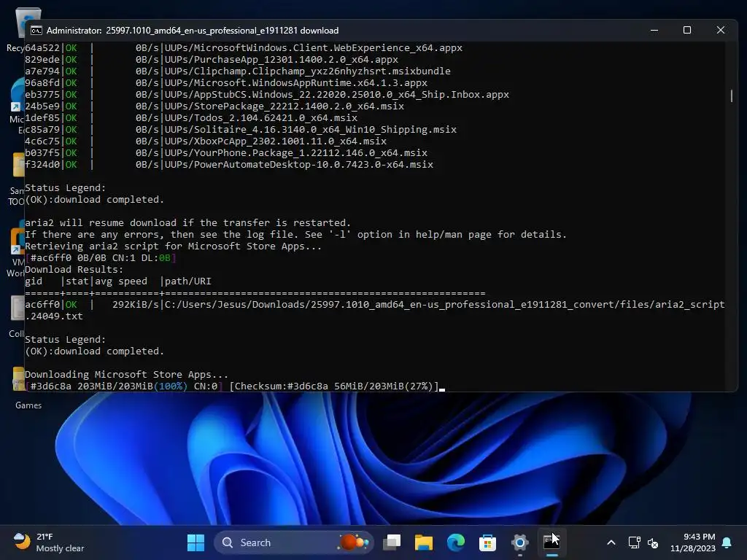Open Settings gear on taskbar

(x=519, y=542)
